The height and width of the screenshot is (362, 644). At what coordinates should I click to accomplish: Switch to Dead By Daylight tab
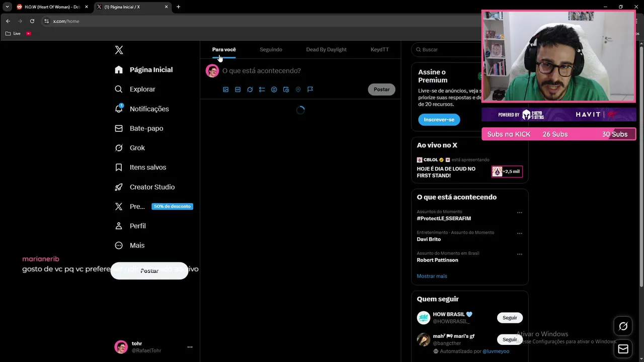[326, 49]
